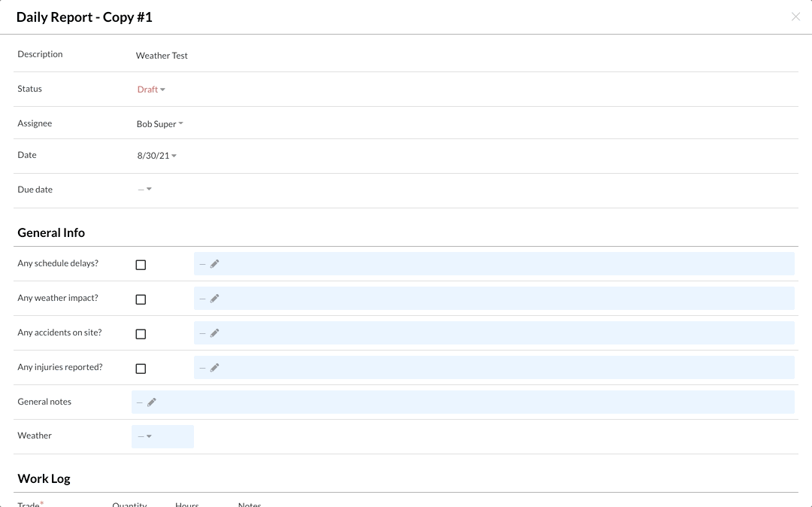The image size is (812, 507).
Task: Open the empty Due date dropdown
Action: (145, 190)
